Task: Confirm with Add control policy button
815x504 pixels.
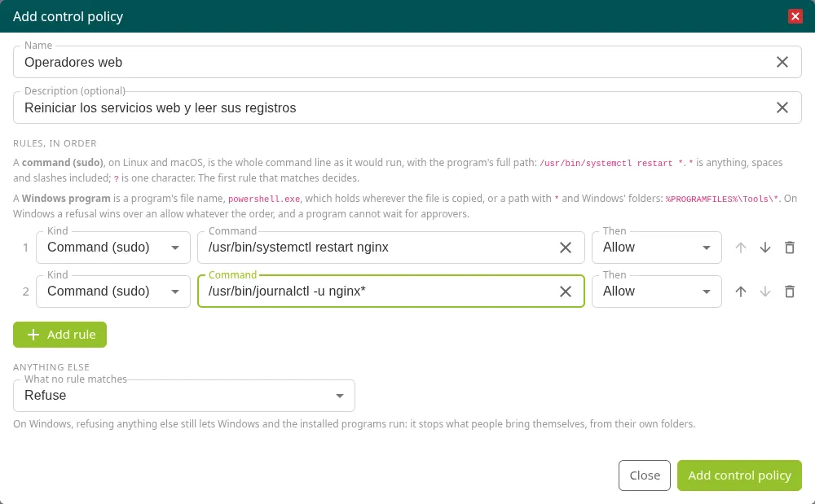Action: pyautogui.click(x=739, y=476)
